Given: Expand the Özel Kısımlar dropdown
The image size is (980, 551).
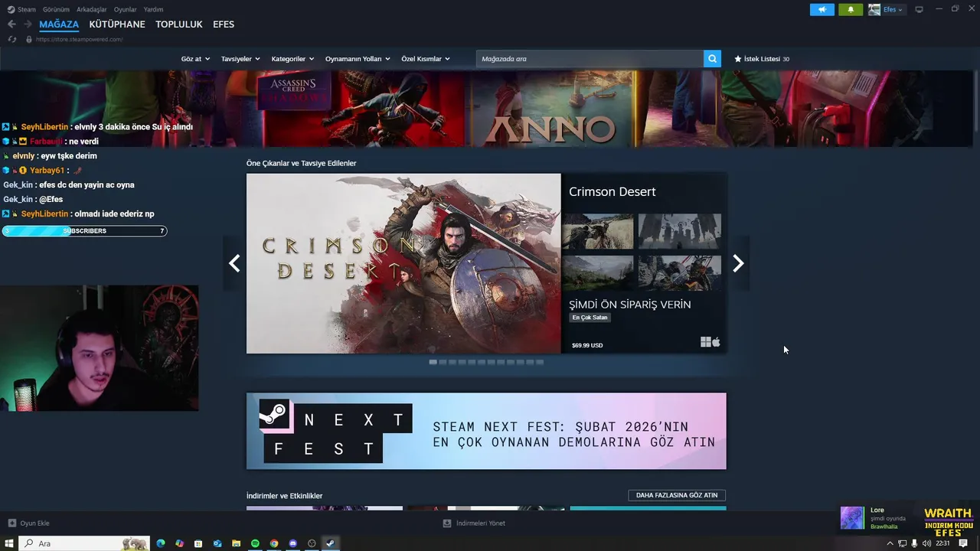Looking at the screenshot, I should tap(426, 59).
